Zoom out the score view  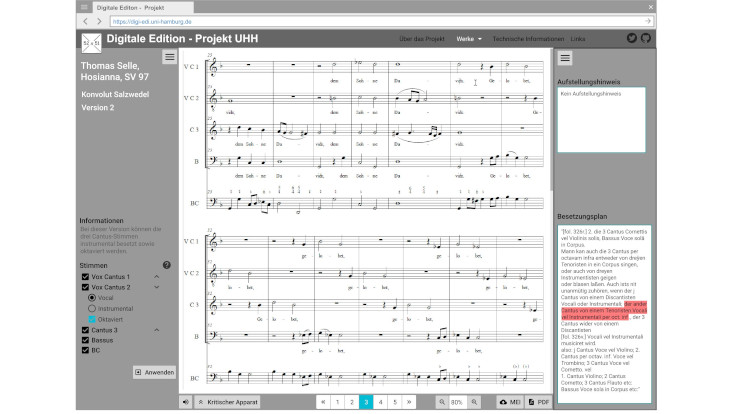click(x=441, y=402)
